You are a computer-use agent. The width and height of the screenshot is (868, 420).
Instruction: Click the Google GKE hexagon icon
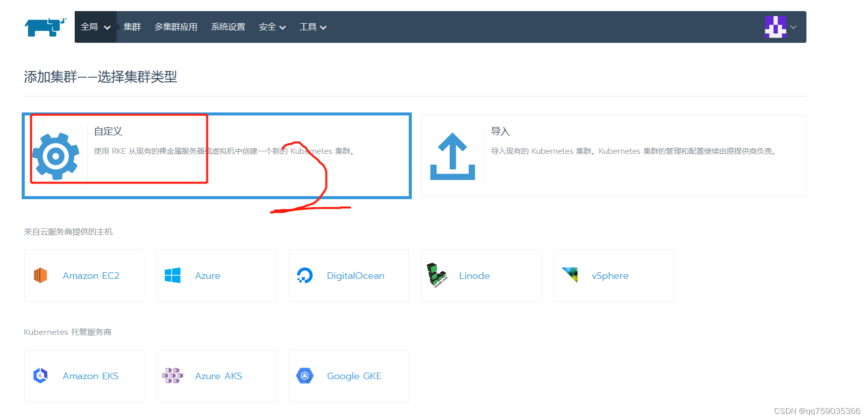click(305, 376)
